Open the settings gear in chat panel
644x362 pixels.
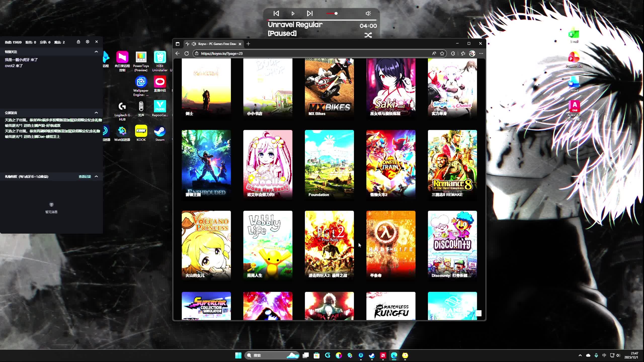click(88, 42)
